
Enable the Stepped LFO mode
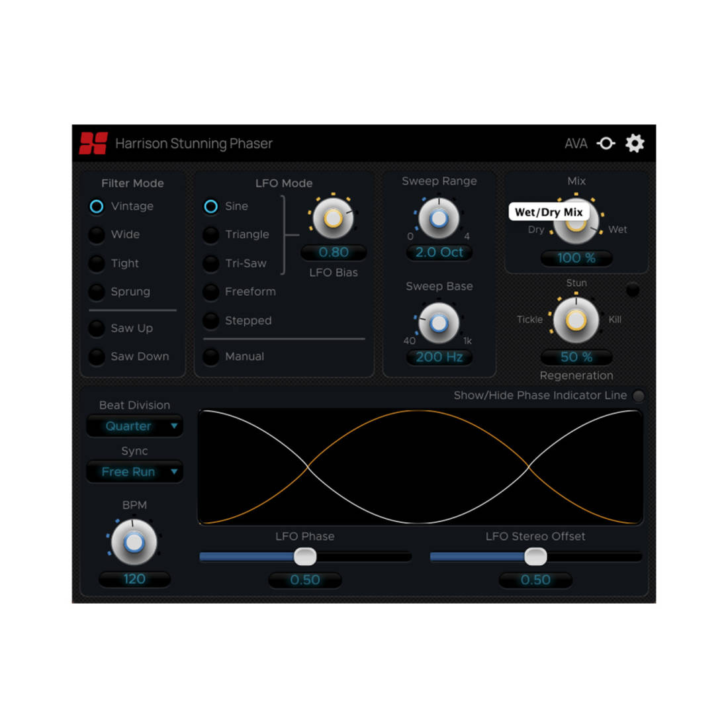(x=210, y=321)
